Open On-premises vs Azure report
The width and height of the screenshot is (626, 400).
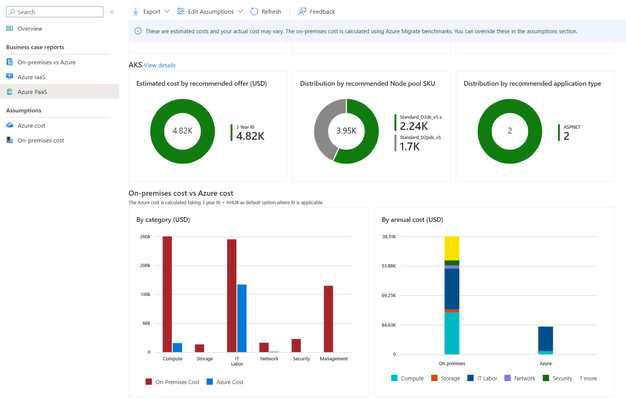pos(46,62)
